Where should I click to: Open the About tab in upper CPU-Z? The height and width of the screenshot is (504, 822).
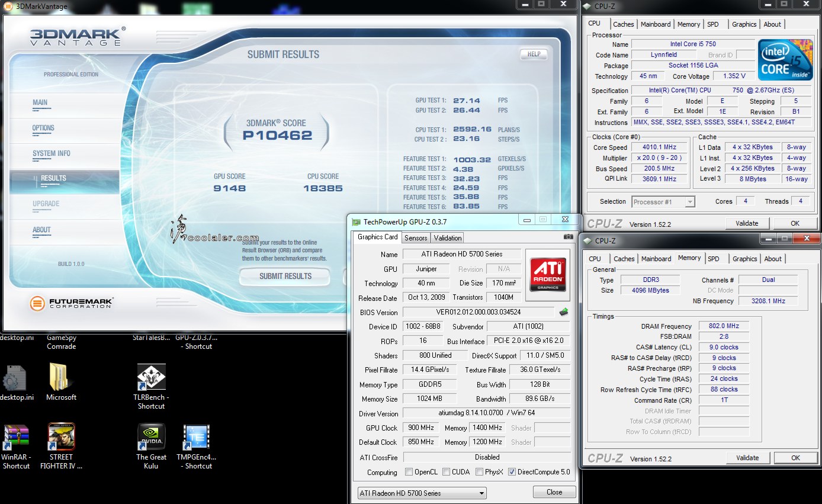pyautogui.click(x=772, y=24)
